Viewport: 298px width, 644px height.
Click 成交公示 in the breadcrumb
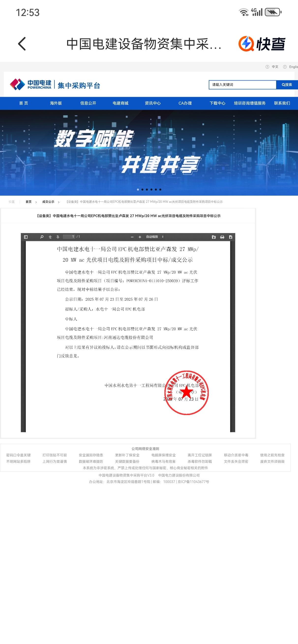click(x=48, y=202)
